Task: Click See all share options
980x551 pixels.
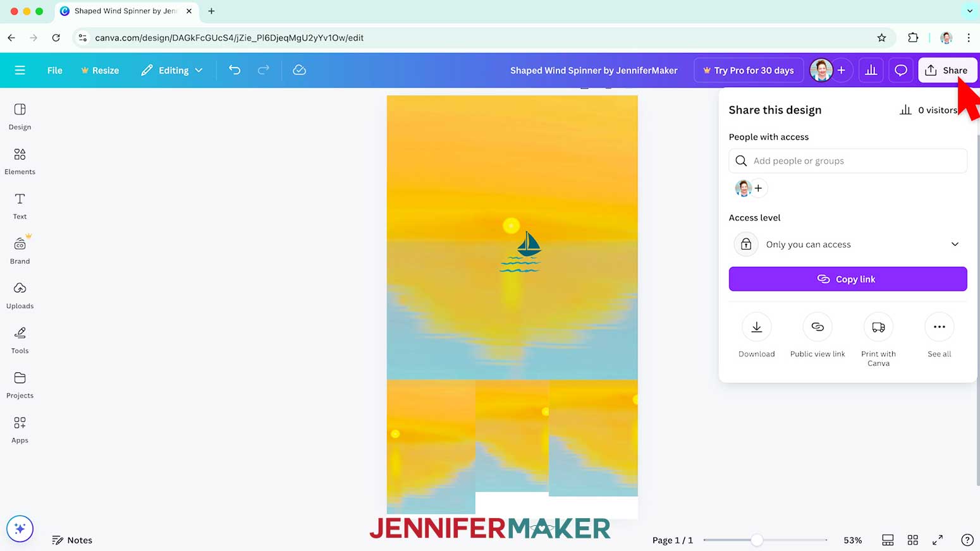Action: tap(940, 336)
